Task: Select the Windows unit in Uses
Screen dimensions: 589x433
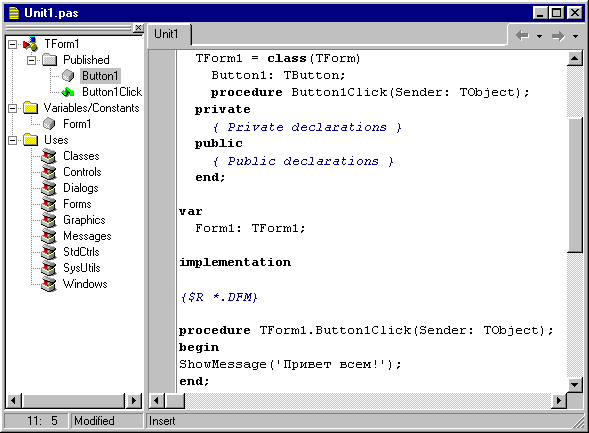Action: coord(85,284)
